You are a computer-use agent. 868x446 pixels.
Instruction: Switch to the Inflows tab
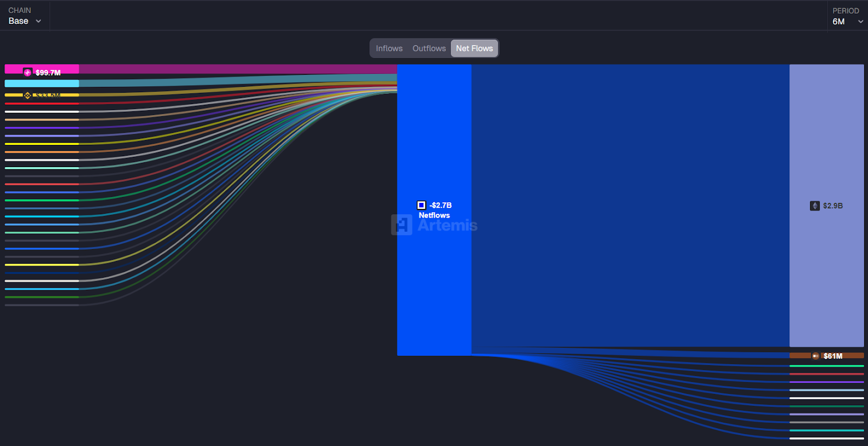(390, 48)
